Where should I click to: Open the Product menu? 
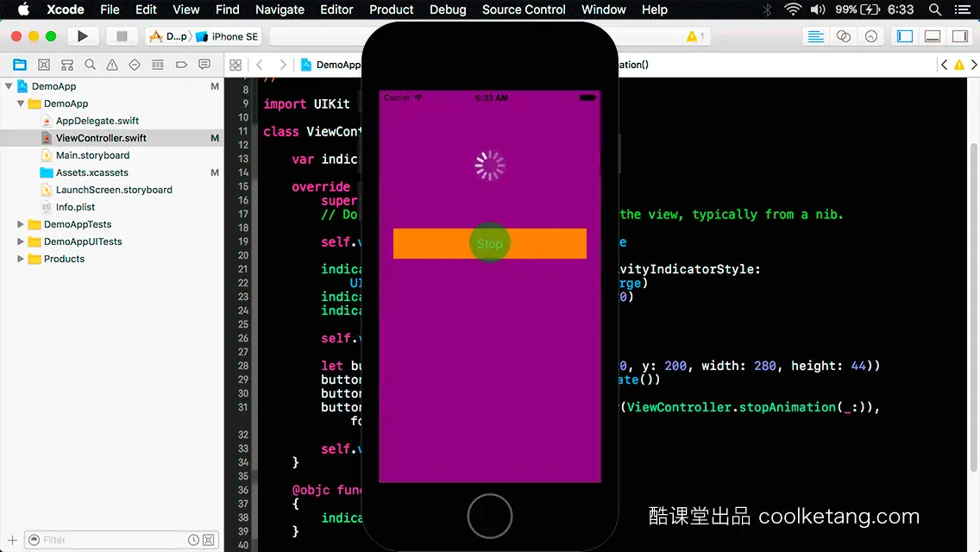392,9
